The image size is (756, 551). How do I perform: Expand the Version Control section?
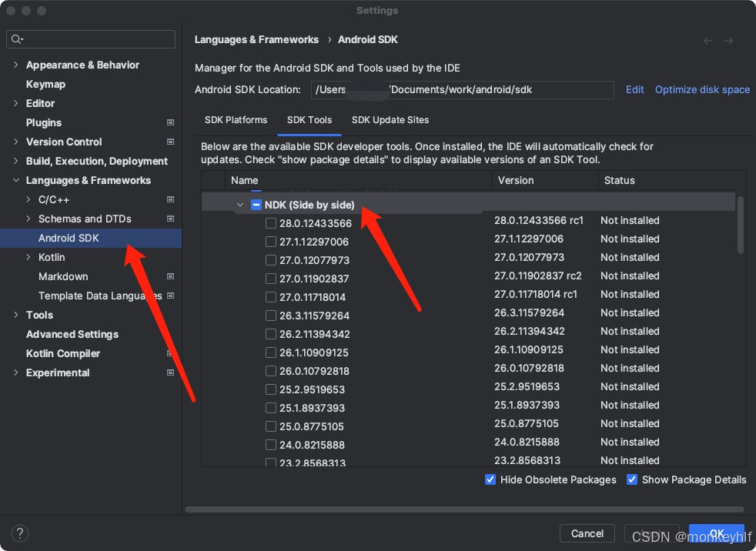coord(16,142)
